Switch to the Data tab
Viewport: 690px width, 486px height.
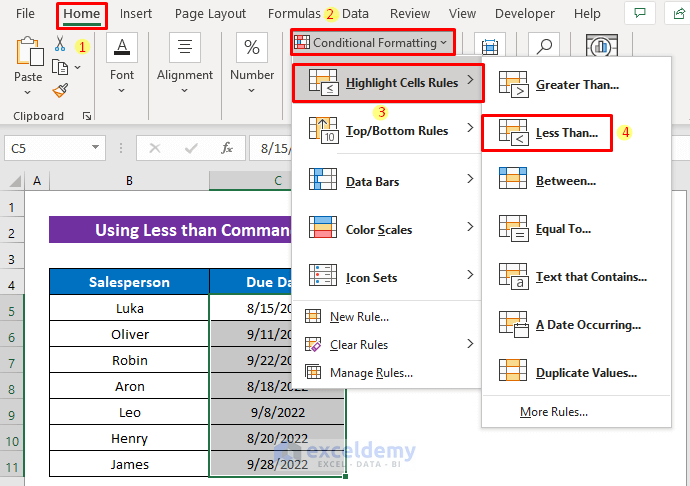[x=355, y=14]
